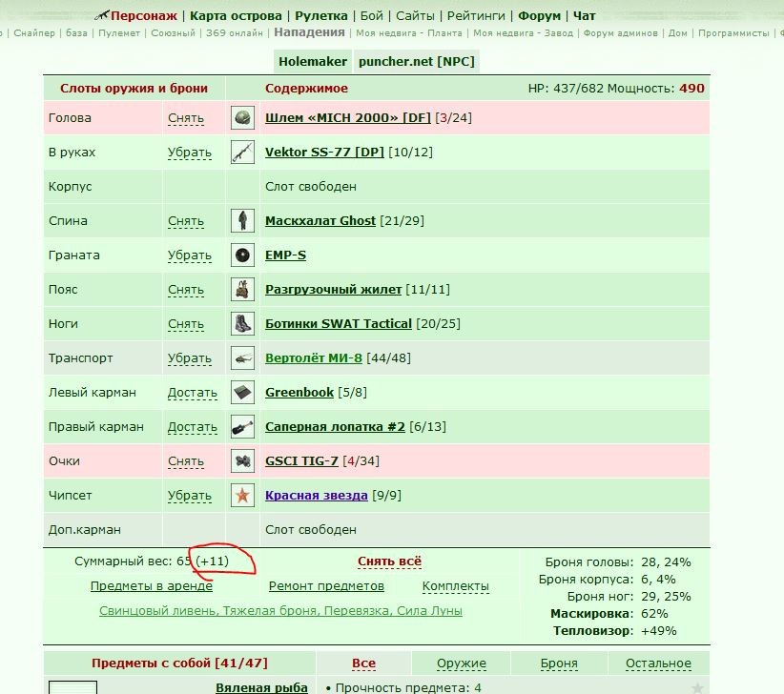Open the Красная звезда item link
This screenshot has width=784, height=694.
[316, 495]
